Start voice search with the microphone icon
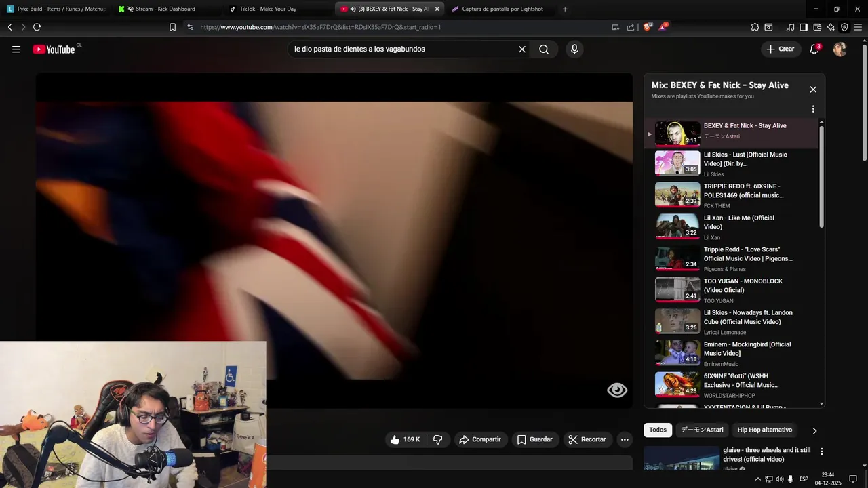 (574, 49)
